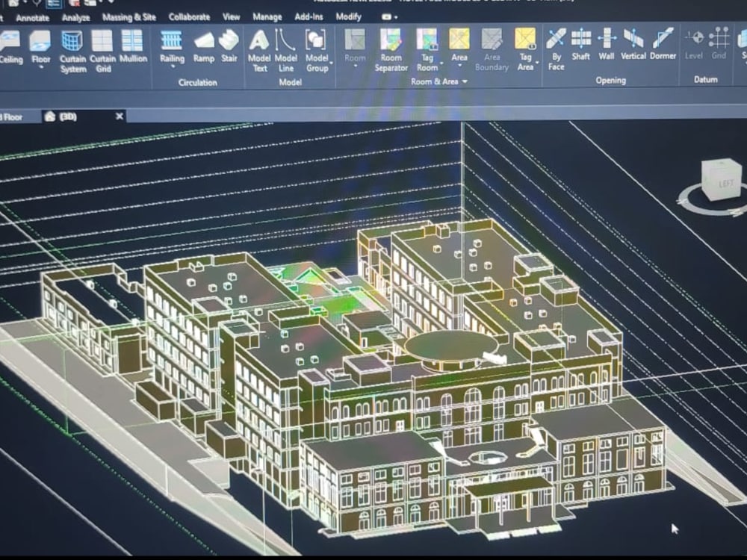Viewport: 747px width, 560px height.
Task: Expand the Area tool dropdown arrow
Action: [x=459, y=66]
